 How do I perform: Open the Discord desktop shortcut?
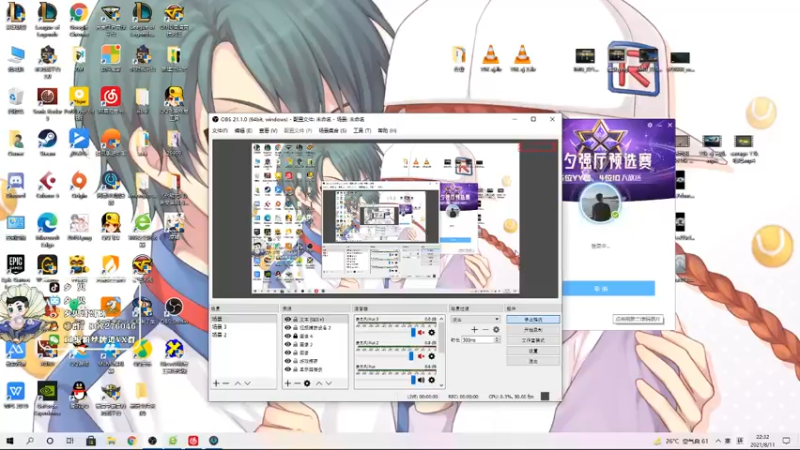(x=16, y=185)
